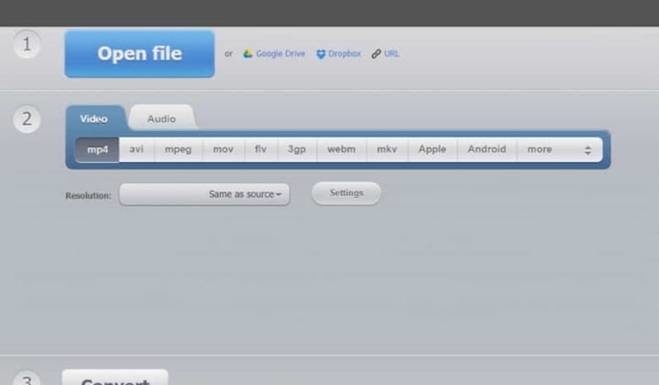
Task: Open the Resolution Same as source dropdown
Action: 204,194
